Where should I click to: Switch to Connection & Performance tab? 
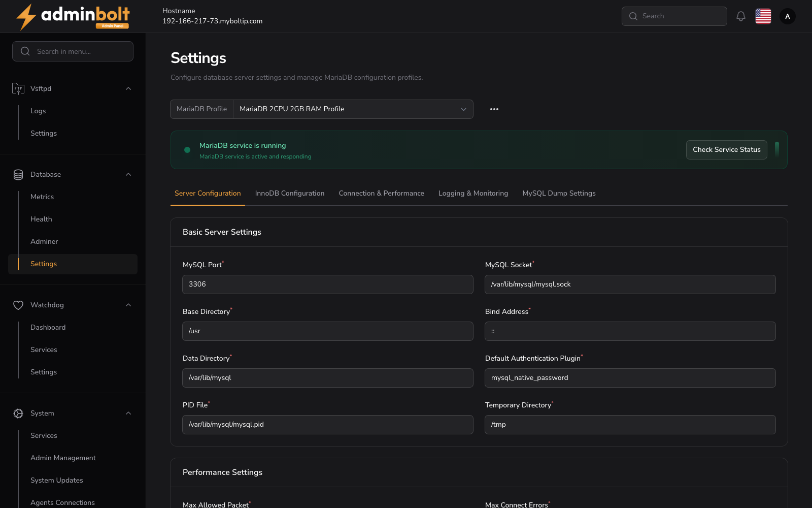(382, 193)
